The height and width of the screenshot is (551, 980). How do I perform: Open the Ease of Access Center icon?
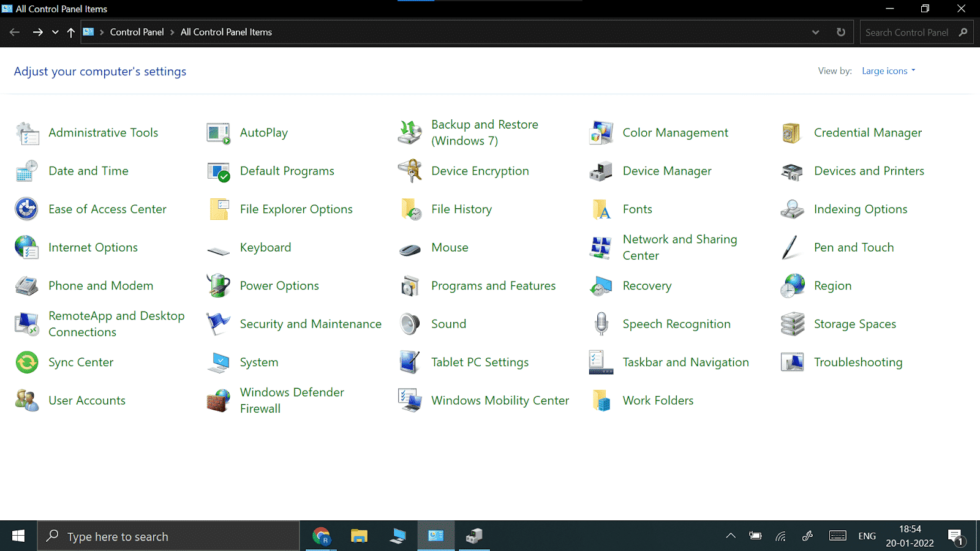tap(27, 209)
